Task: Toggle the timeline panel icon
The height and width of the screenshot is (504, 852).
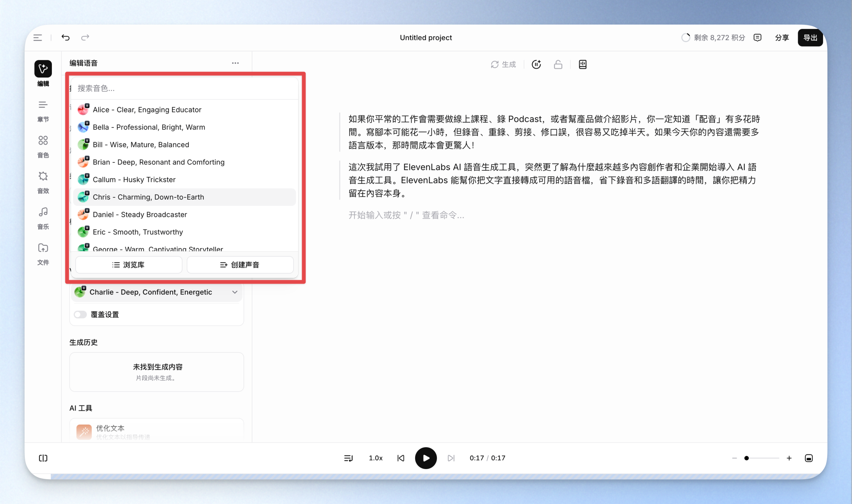Action: [x=809, y=458]
